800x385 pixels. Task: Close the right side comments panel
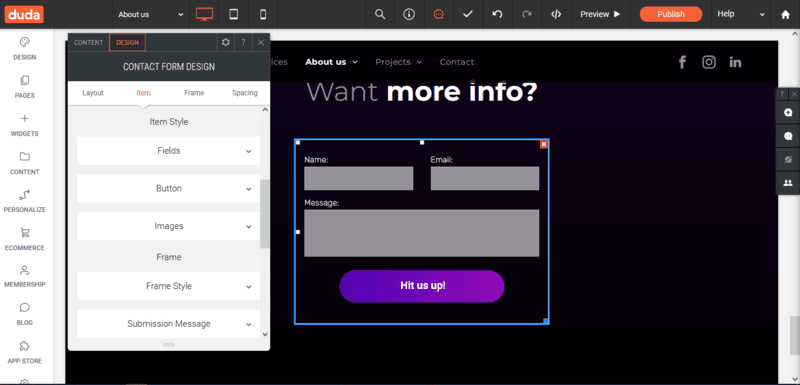tap(794, 94)
